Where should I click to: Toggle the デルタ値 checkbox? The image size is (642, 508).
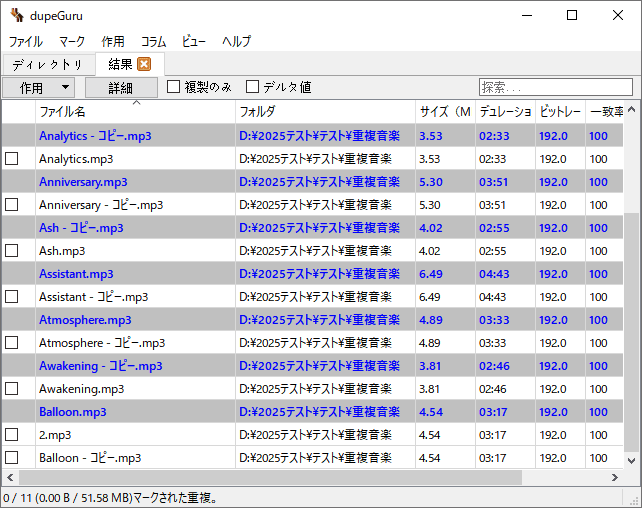tap(253, 87)
